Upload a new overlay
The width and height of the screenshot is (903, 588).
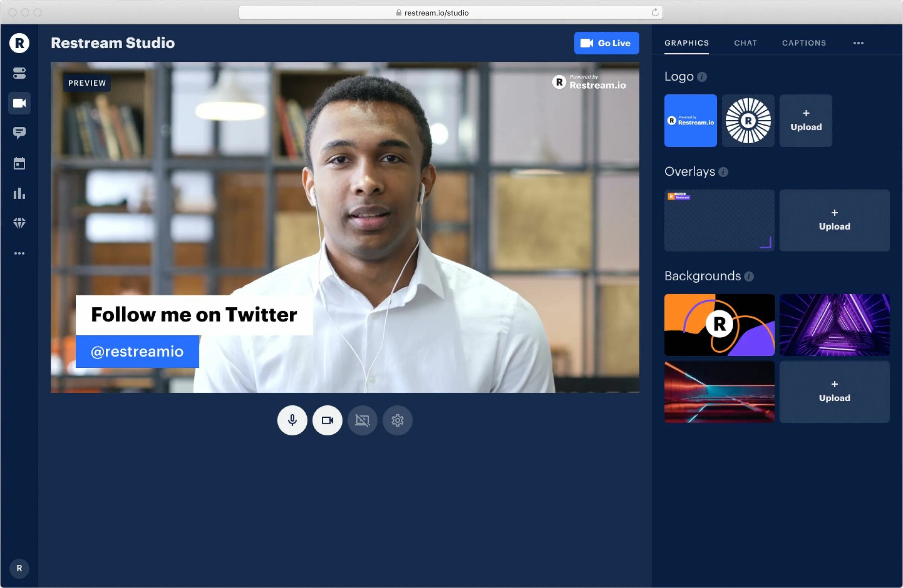tap(834, 220)
